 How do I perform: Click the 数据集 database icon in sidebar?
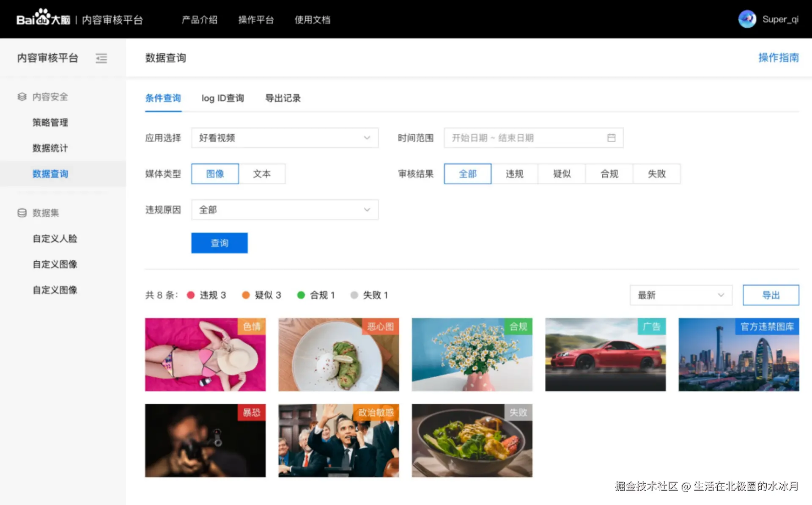pos(22,212)
